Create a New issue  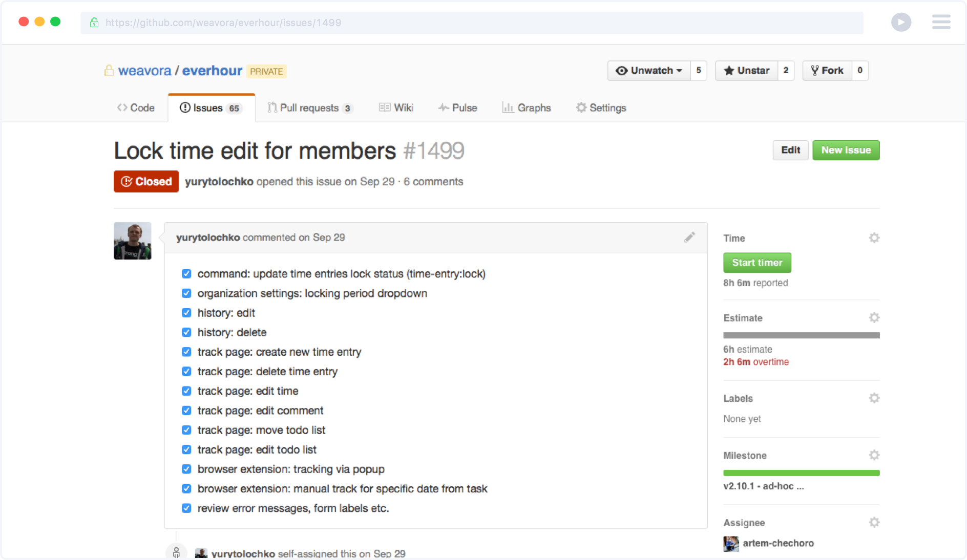tap(846, 150)
